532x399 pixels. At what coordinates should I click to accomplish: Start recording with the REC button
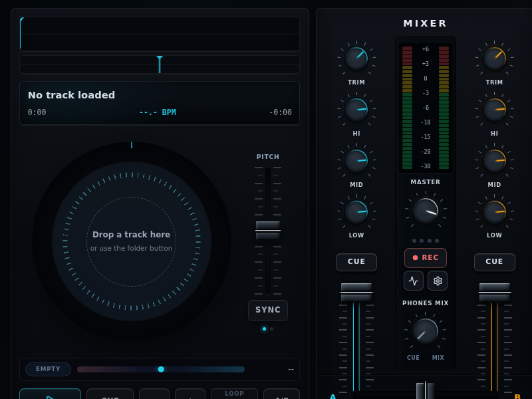(425, 258)
